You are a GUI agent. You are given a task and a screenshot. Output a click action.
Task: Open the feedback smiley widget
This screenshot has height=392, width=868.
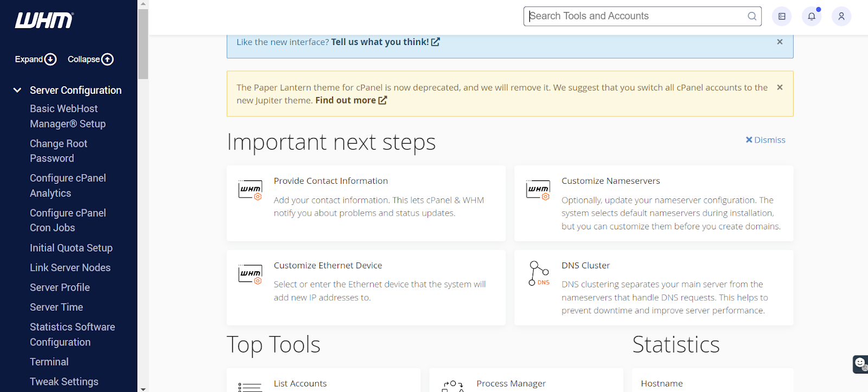coord(860,364)
